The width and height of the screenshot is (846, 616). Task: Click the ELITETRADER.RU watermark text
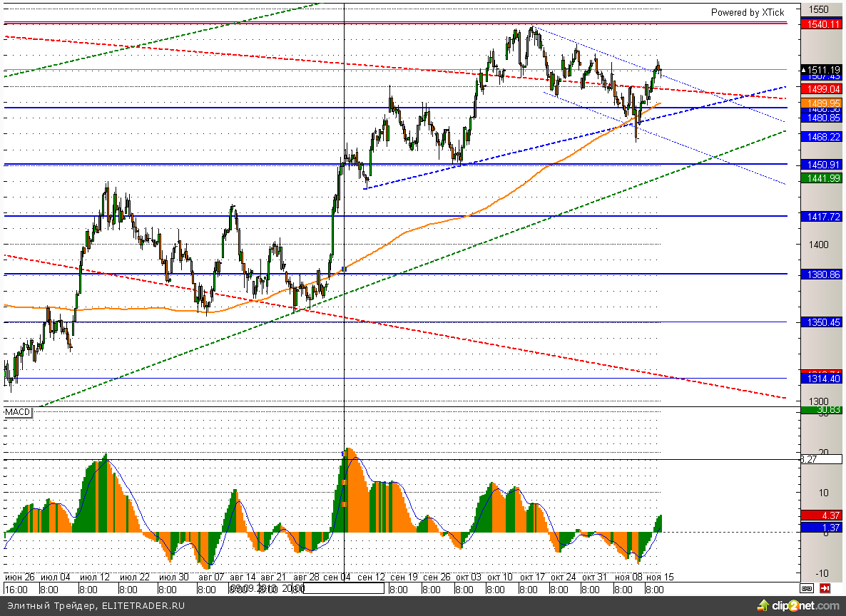[143, 606]
